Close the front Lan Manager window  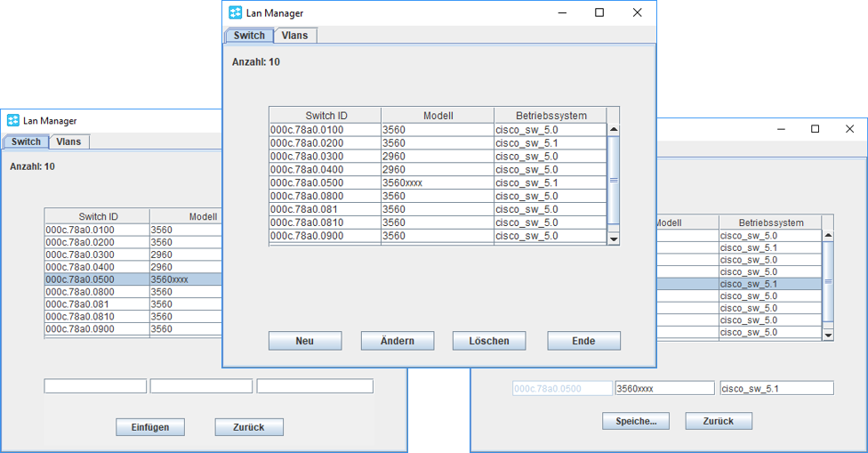coord(637,13)
